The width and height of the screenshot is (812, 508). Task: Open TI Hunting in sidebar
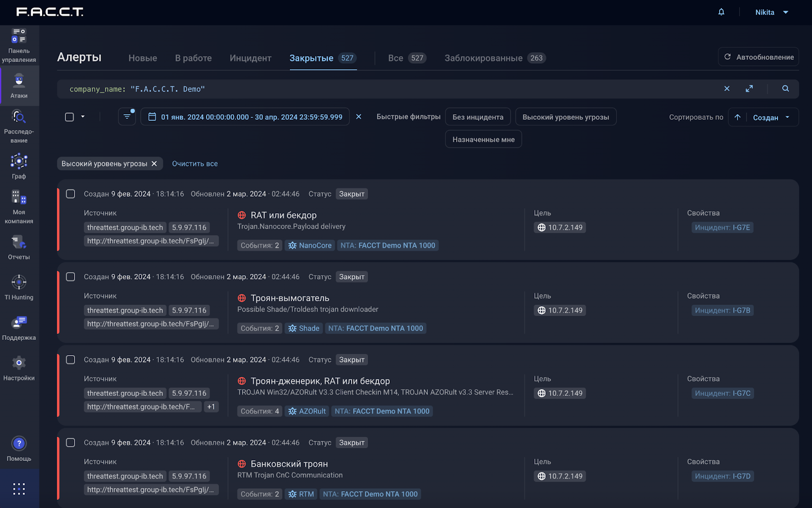pos(19,288)
